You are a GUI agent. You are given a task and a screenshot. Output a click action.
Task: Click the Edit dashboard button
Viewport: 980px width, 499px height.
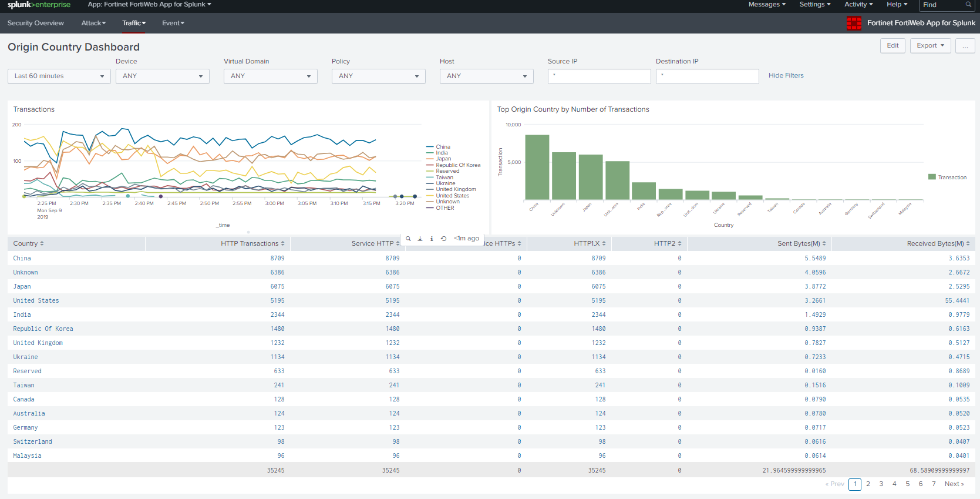pyautogui.click(x=893, y=46)
